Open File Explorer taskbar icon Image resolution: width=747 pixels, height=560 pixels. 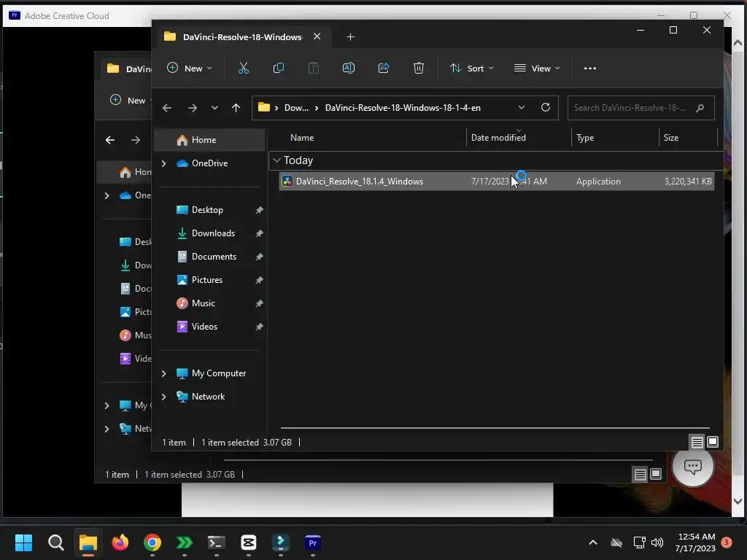tap(88, 542)
